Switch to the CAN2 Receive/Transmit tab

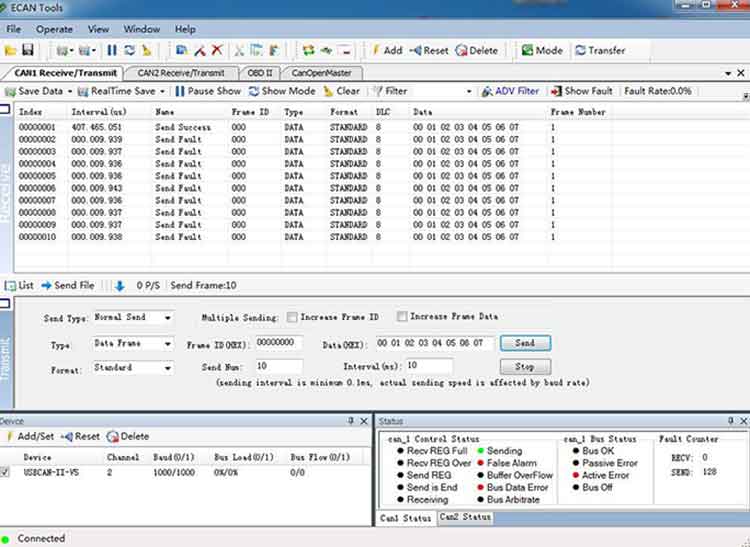pyautogui.click(x=182, y=72)
